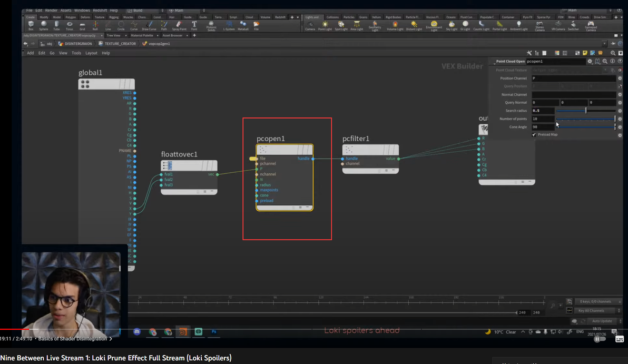Click the L-System shelf tool
Screen dimensions: 628x364
click(229, 25)
